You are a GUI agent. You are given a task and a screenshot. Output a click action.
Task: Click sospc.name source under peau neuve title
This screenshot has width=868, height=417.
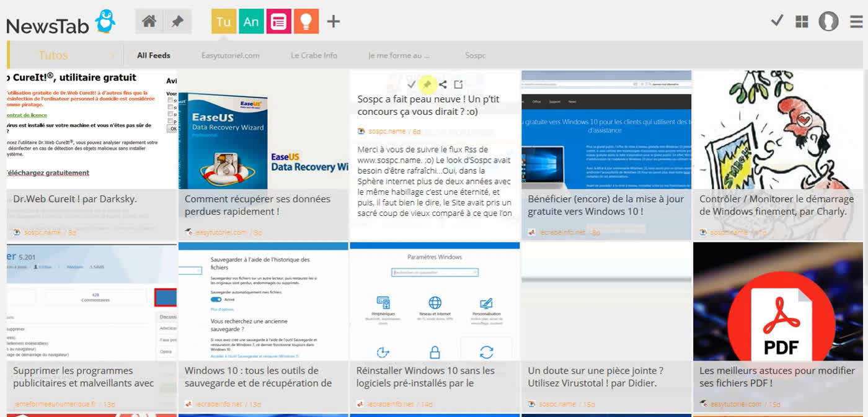click(387, 132)
